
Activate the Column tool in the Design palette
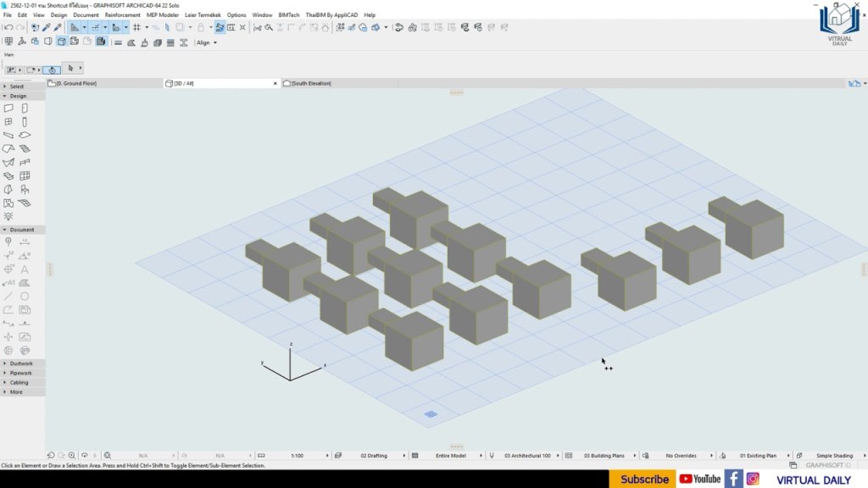pos(24,121)
